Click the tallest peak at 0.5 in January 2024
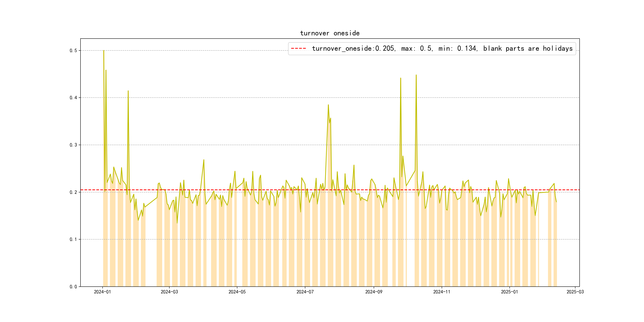The height and width of the screenshot is (322, 644). (x=104, y=51)
